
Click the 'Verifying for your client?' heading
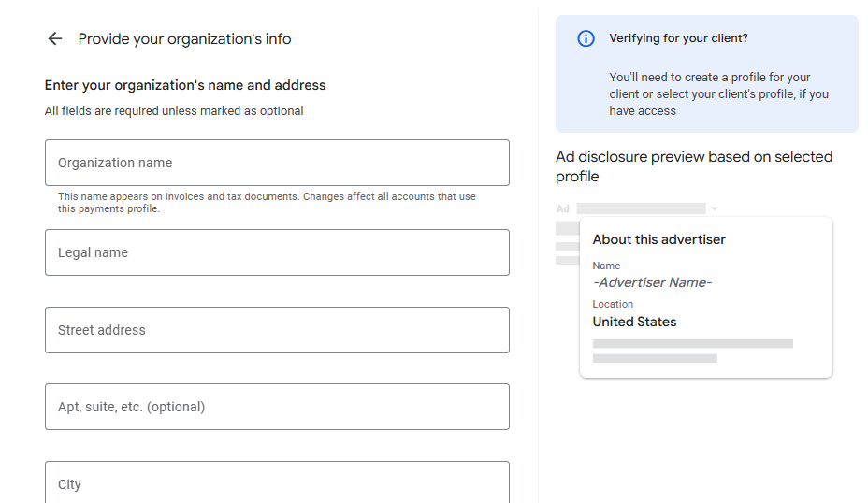[x=678, y=38]
